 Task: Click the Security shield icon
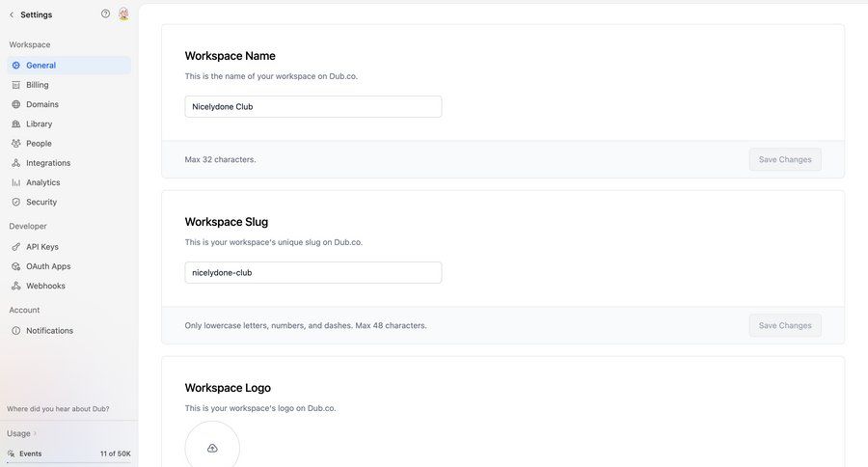point(16,203)
